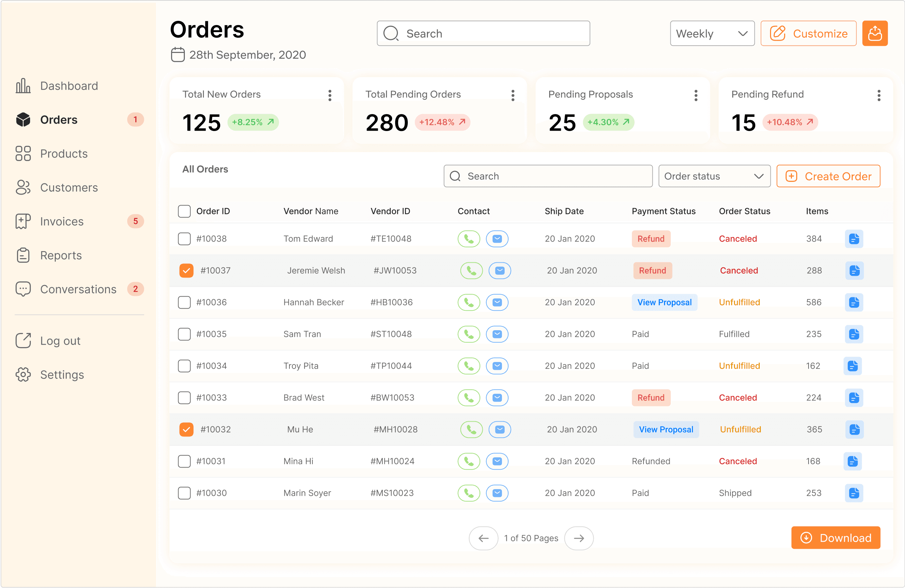Open Total New Orders three-dot menu
This screenshot has height=588, width=905.
pos(330,95)
